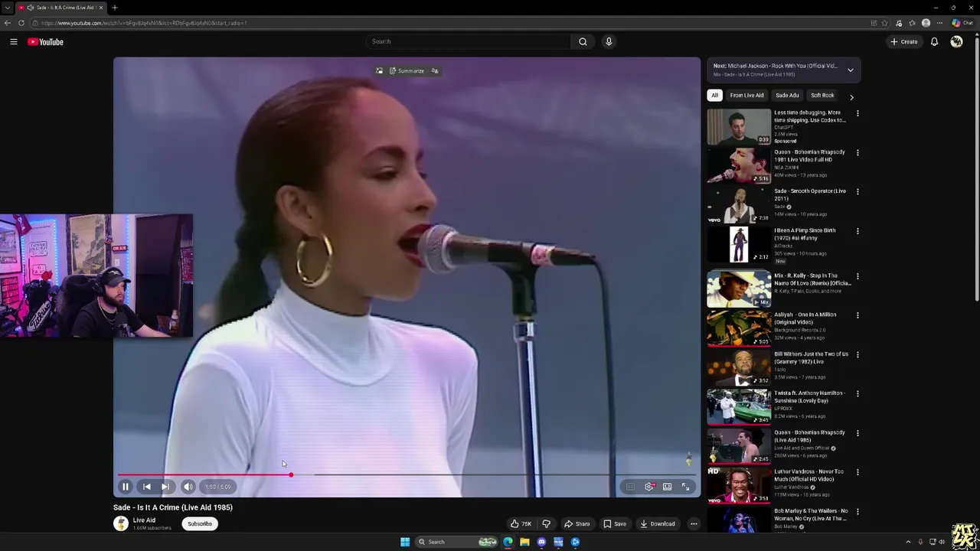Save video to a playlist
This screenshot has width=980, height=551.
(x=615, y=524)
